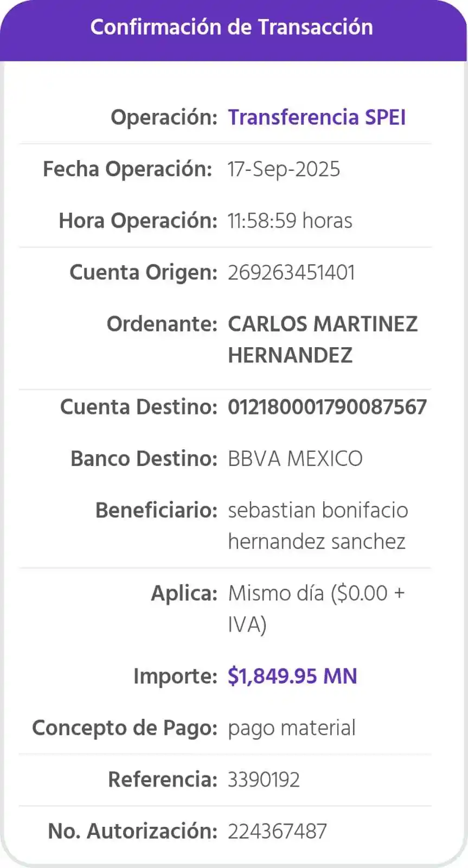Click the origin account number 269263451401

291,272
